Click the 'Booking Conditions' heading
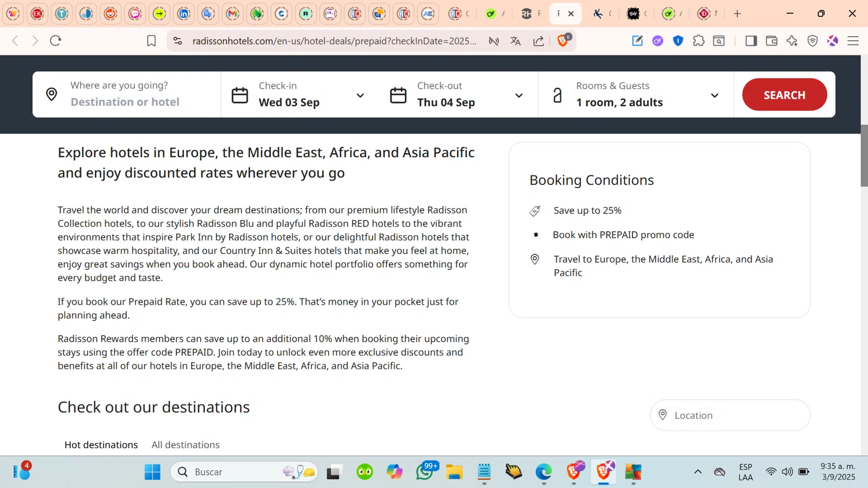 click(x=591, y=180)
